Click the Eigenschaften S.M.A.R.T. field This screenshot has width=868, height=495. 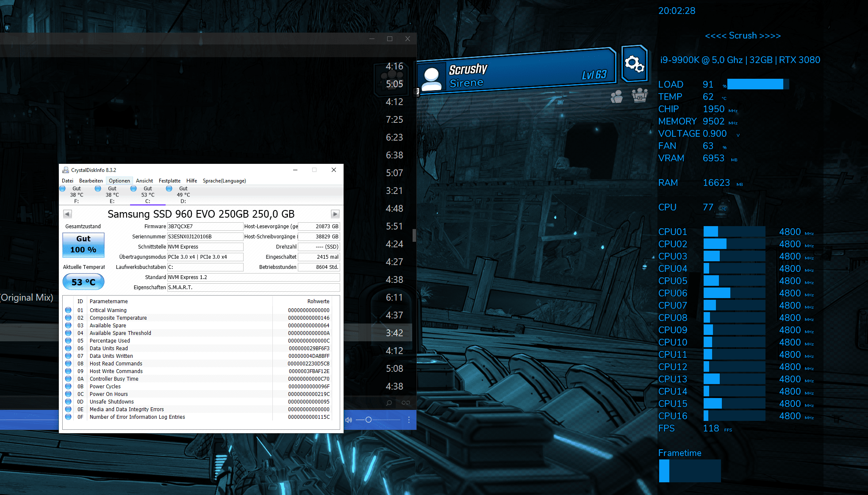[253, 288]
